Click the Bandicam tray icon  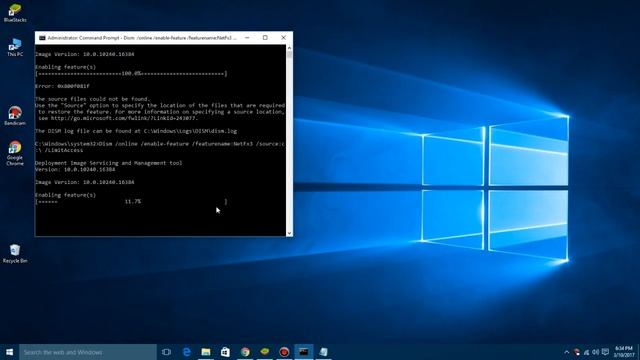click(576, 352)
